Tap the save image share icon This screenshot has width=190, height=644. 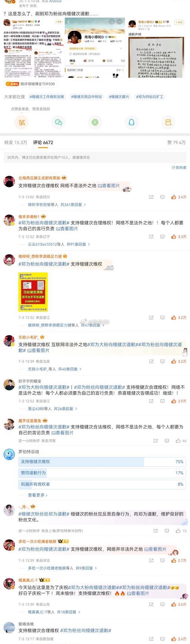click(168, 122)
